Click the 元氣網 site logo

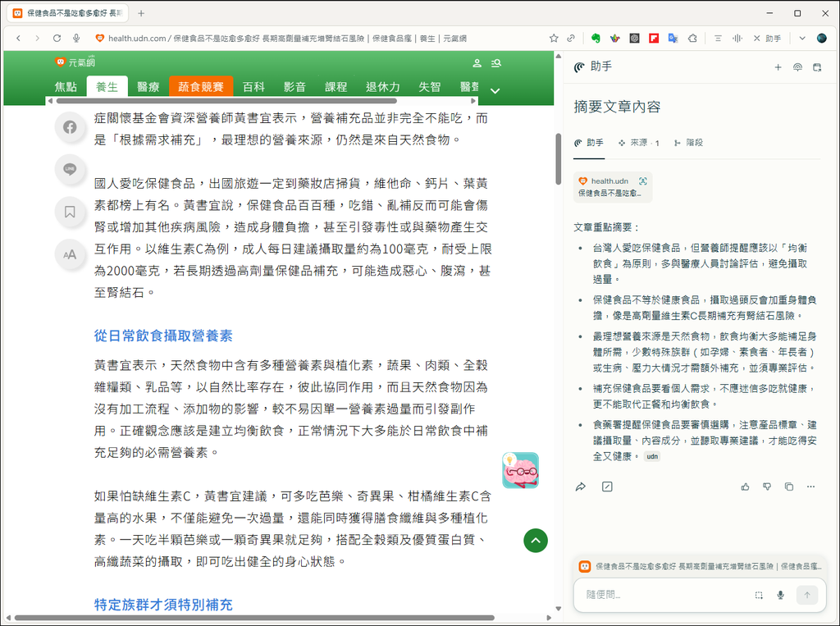75,62
